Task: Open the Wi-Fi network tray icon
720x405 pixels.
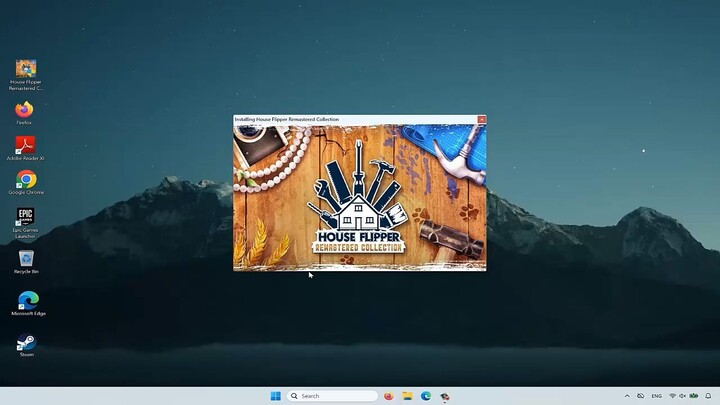Action: coord(673,396)
